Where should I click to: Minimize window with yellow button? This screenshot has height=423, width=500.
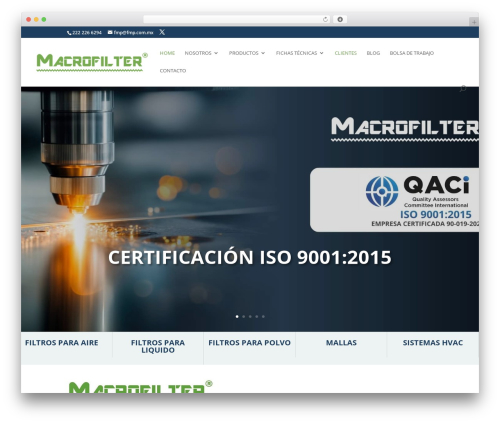pos(36,20)
